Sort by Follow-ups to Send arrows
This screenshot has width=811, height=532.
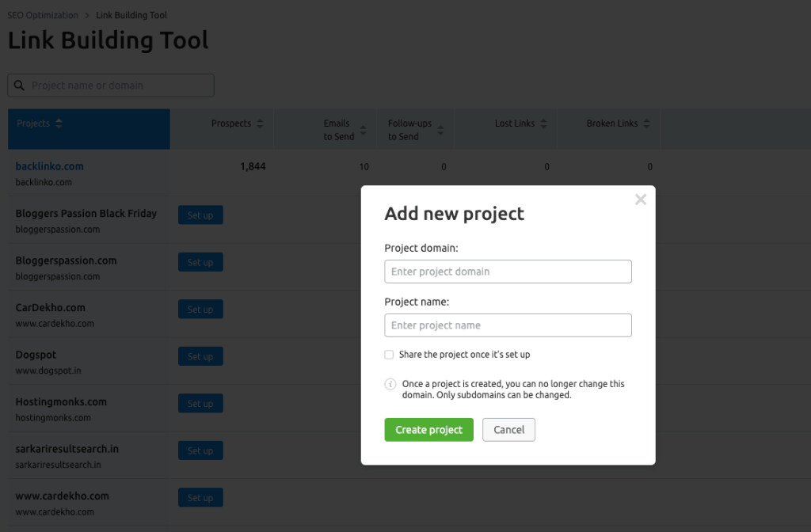[440, 130]
